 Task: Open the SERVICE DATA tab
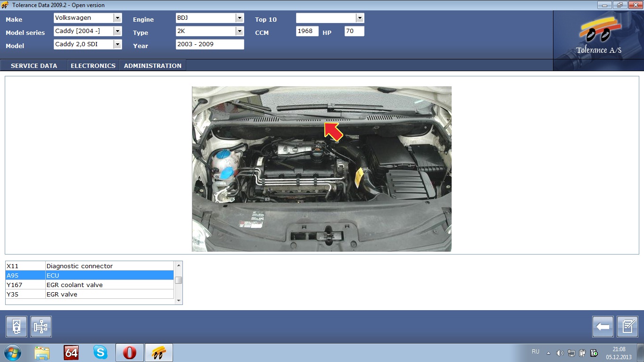click(x=34, y=66)
